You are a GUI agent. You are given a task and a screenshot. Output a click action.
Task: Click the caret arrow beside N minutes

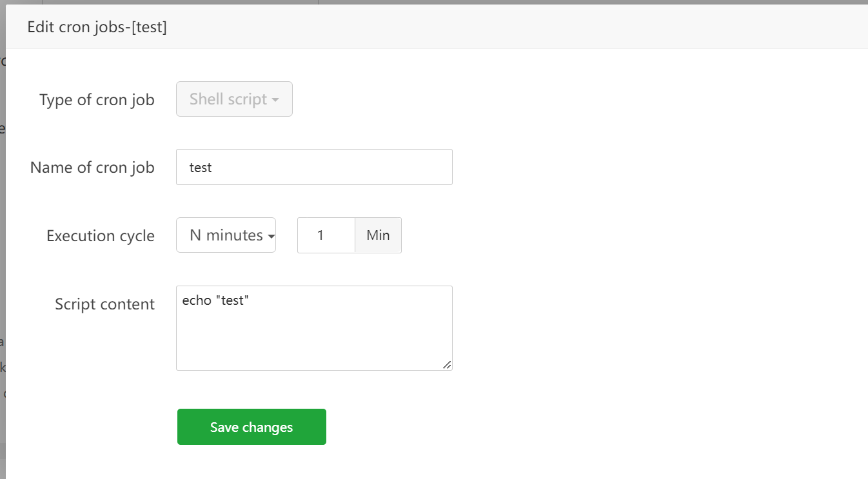click(271, 237)
